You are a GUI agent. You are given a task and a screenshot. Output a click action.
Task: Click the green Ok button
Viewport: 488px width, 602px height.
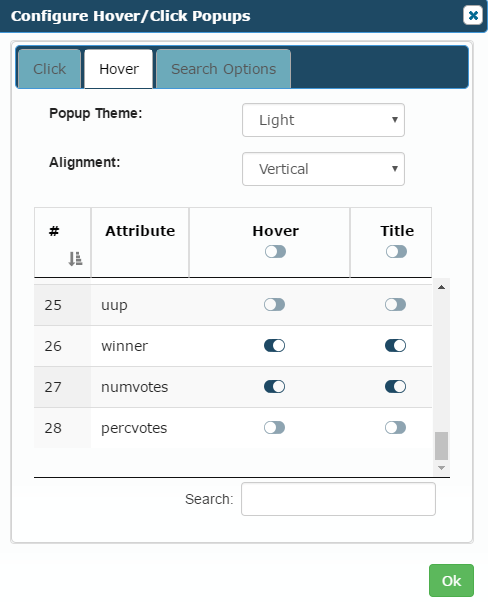(x=451, y=580)
